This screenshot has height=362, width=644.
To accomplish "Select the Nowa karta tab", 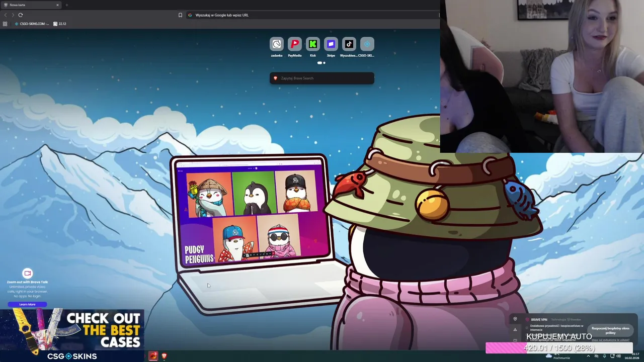I will 30,5.
